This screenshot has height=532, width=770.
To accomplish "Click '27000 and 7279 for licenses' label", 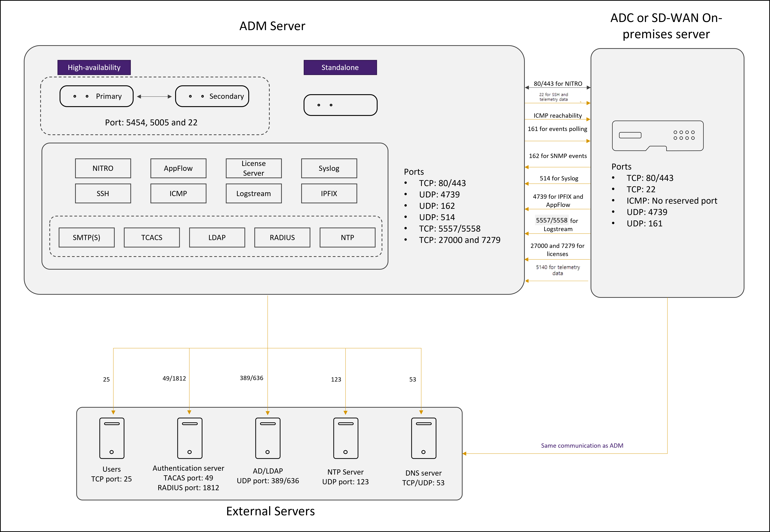I will [x=557, y=250].
